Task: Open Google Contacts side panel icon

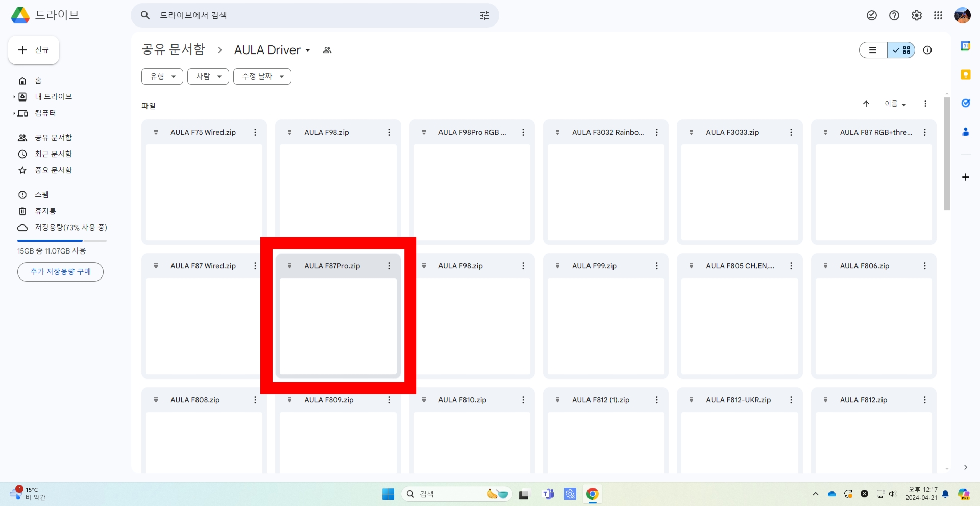Action: [x=966, y=132]
